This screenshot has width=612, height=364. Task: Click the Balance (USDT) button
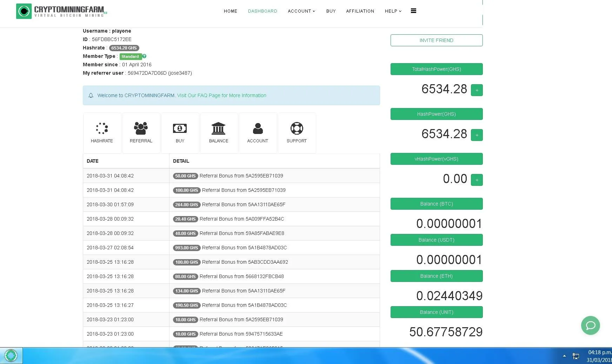pos(437,240)
